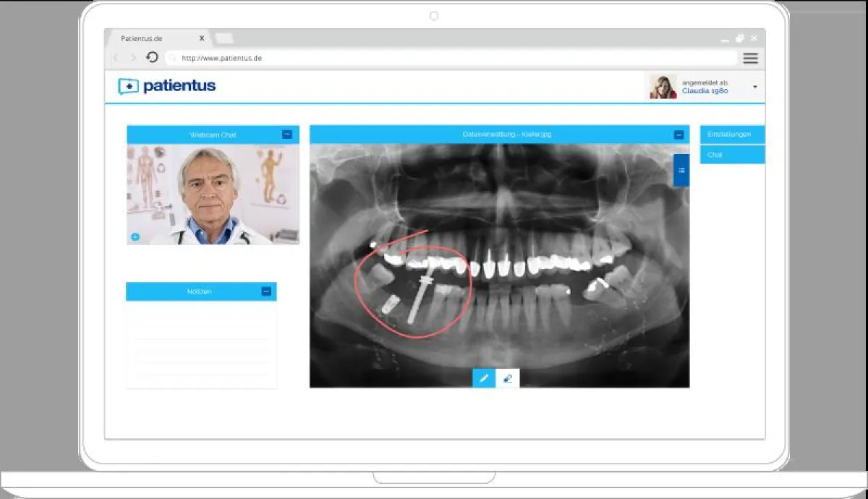Open the browser hamburger menu
The image size is (868, 499).
(750, 58)
